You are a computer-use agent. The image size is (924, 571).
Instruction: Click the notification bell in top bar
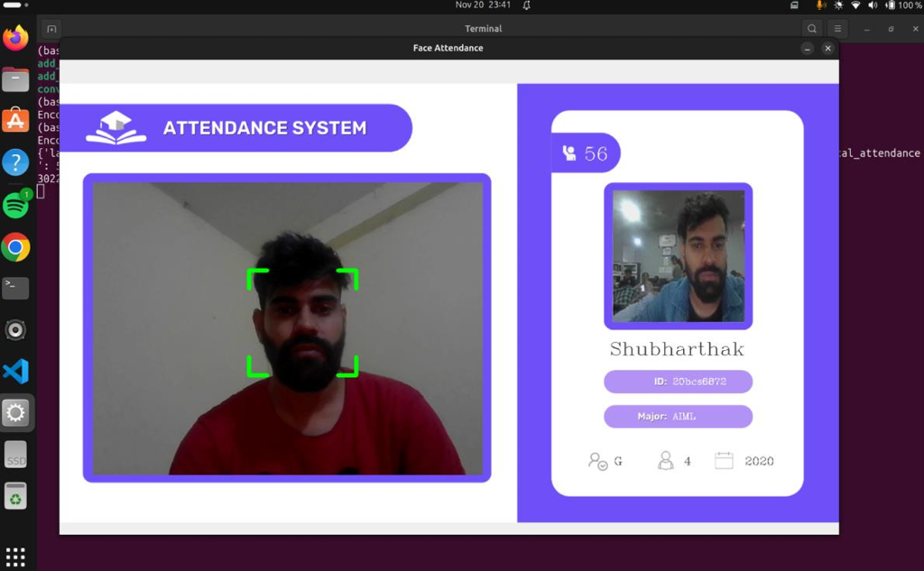(526, 5)
